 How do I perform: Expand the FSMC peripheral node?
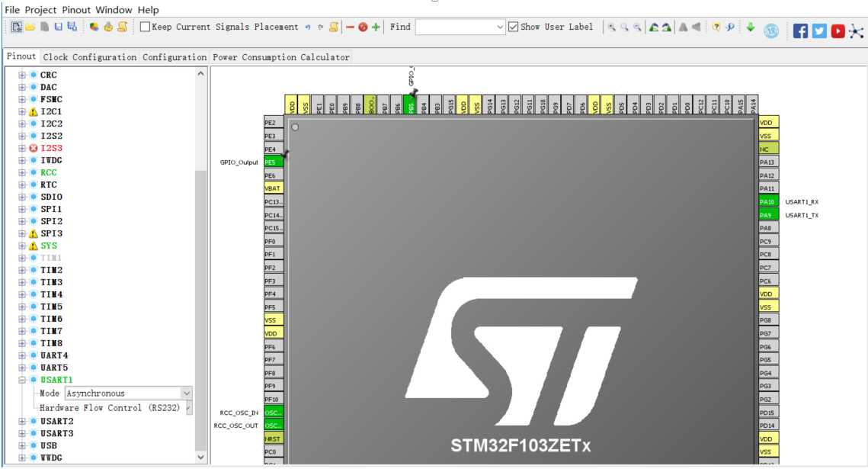pyautogui.click(x=21, y=99)
